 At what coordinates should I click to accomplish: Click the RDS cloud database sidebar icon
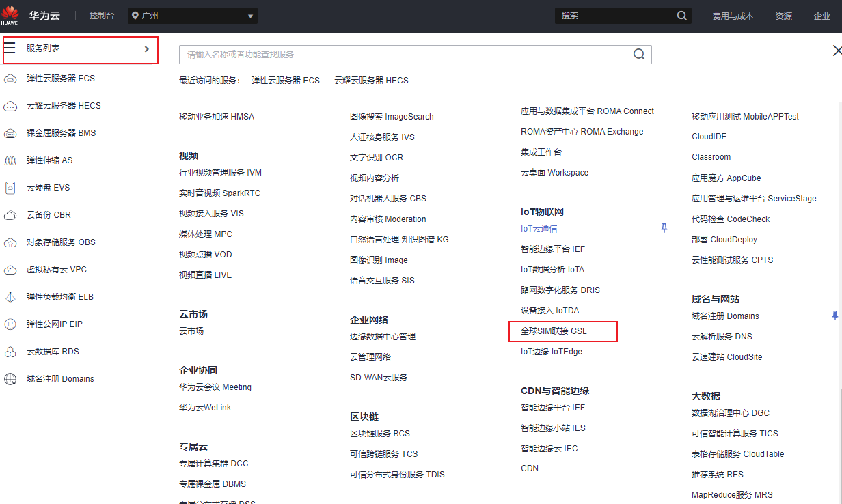tap(10, 352)
